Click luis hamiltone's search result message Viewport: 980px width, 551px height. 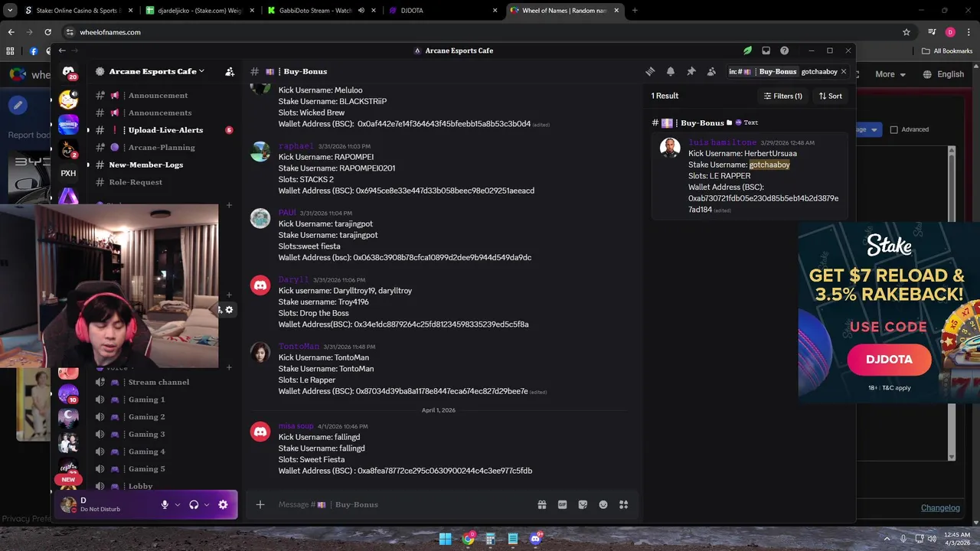(x=750, y=176)
